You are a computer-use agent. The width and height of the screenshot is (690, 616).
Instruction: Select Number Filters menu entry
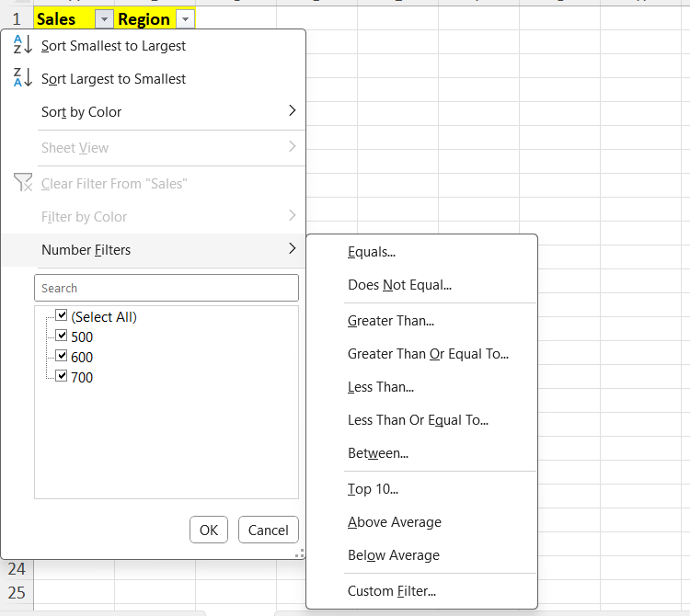pyautogui.click(x=153, y=250)
